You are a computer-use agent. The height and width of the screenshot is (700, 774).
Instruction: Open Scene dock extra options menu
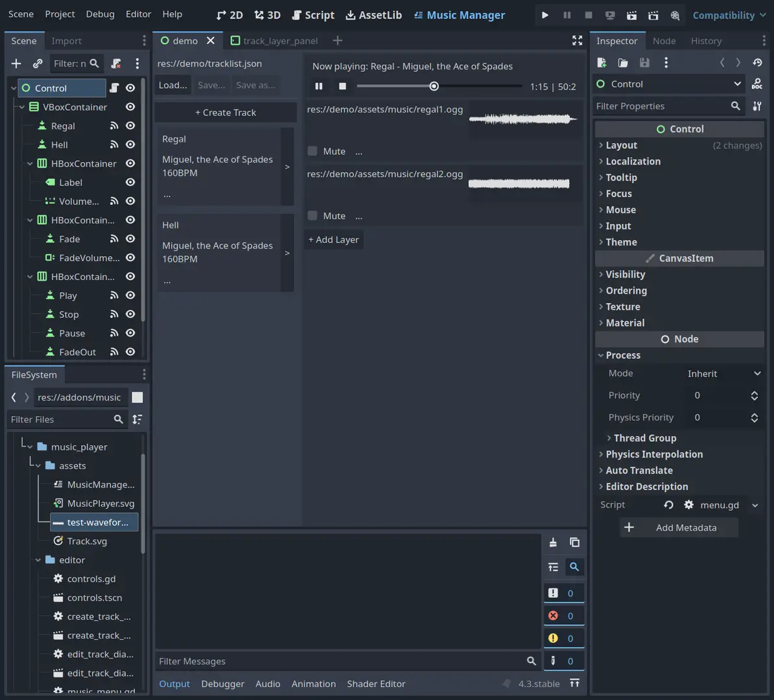[137, 63]
